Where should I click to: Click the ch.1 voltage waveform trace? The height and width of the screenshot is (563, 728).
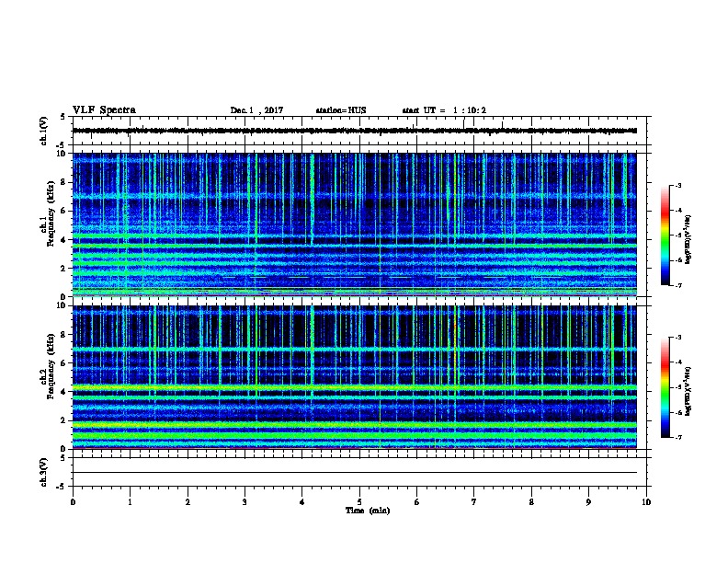pyautogui.click(x=355, y=131)
